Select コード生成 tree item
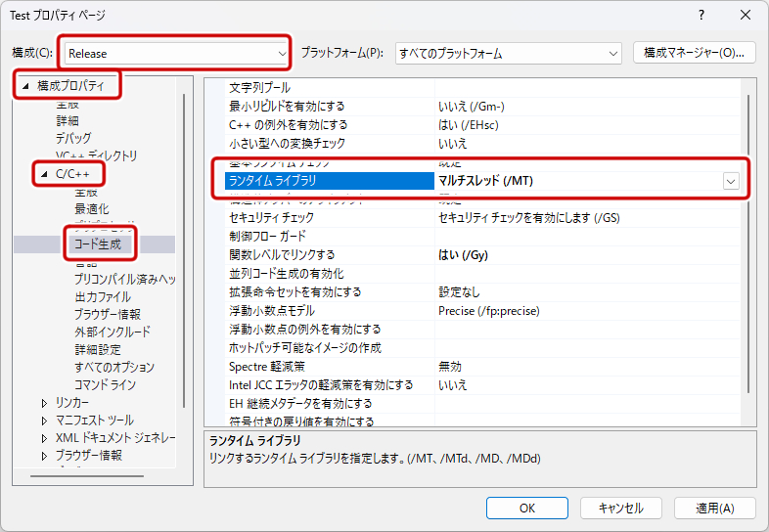This screenshot has width=769, height=532. tap(97, 244)
